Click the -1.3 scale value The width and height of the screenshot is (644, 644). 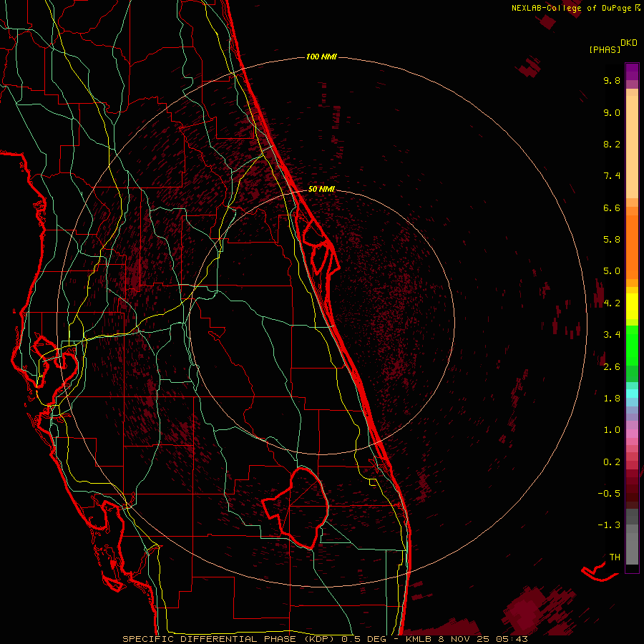tap(609, 525)
